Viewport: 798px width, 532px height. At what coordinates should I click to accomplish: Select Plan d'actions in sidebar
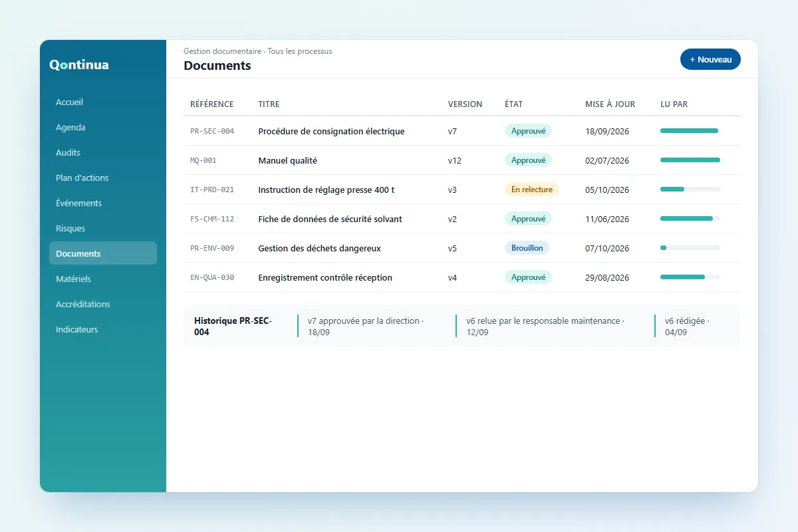[x=103, y=178]
